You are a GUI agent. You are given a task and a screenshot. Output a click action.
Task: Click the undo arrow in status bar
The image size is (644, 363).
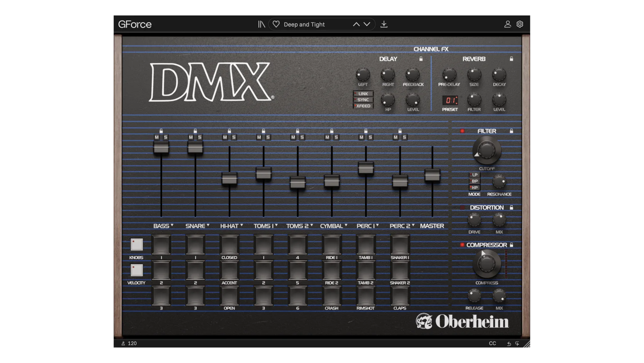click(509, 344)
